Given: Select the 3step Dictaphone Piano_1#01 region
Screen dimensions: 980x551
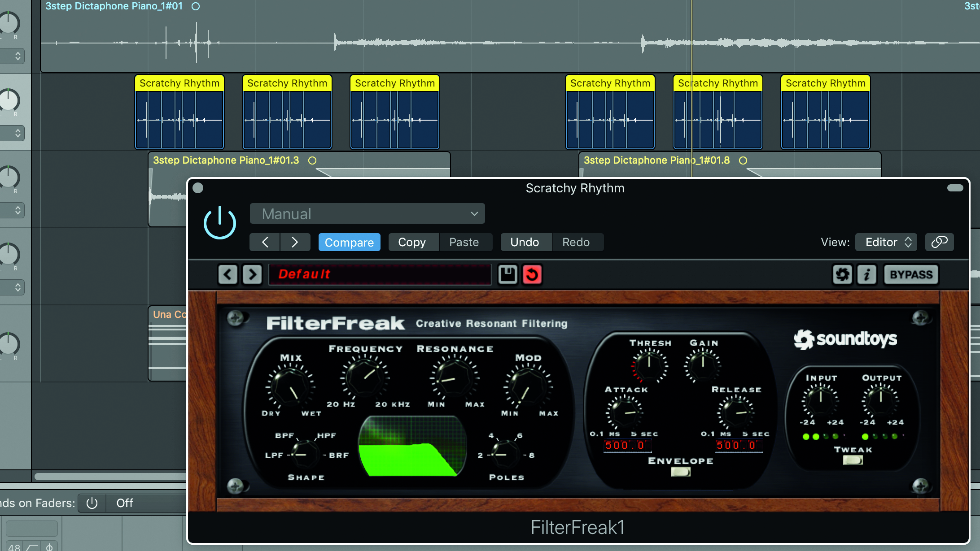Looking at the screenshot, I should [x=510, y=36].
